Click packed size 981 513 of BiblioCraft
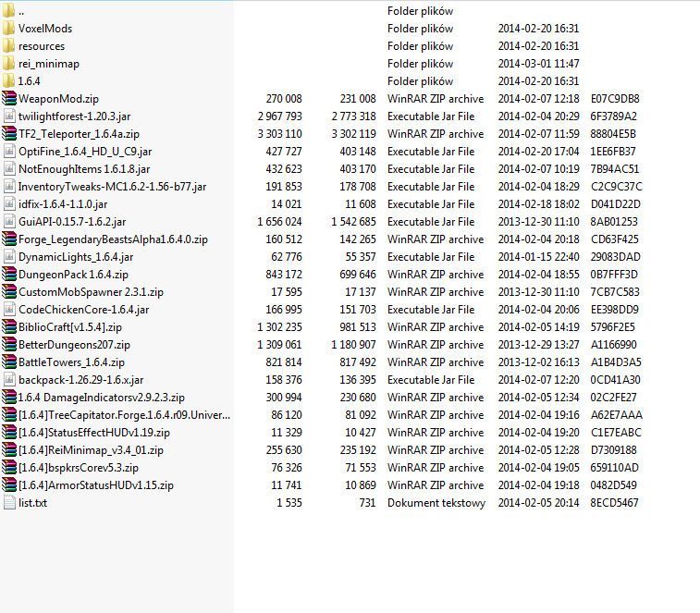The width and height of the screenshot is (700, 613). (358, 326)
